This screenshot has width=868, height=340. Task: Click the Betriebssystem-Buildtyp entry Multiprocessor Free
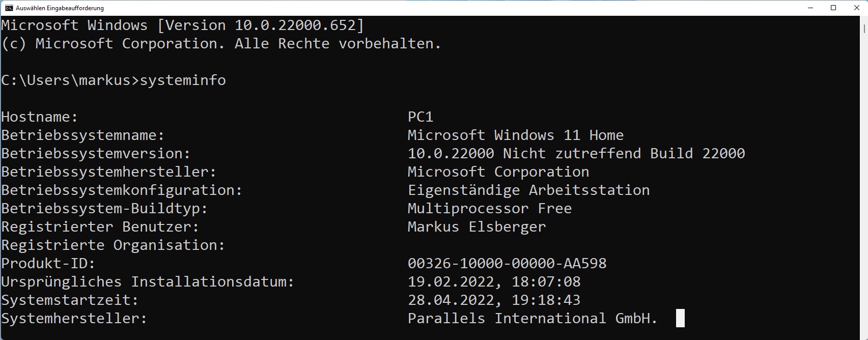(x=489, y=208)
